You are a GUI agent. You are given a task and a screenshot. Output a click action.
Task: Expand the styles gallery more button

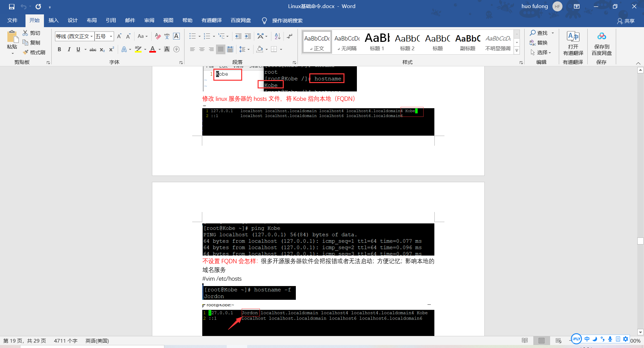point(517,51)
